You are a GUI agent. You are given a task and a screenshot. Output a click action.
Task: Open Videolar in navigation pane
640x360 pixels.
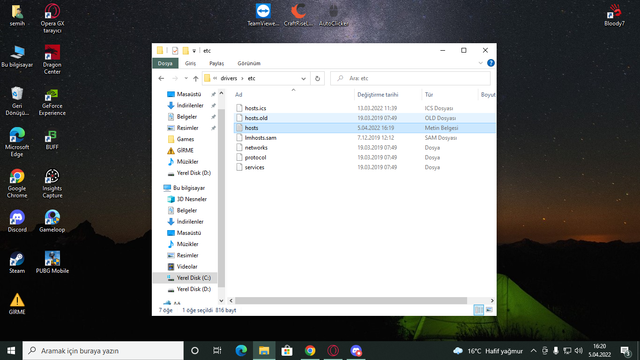tap(187, 267)
